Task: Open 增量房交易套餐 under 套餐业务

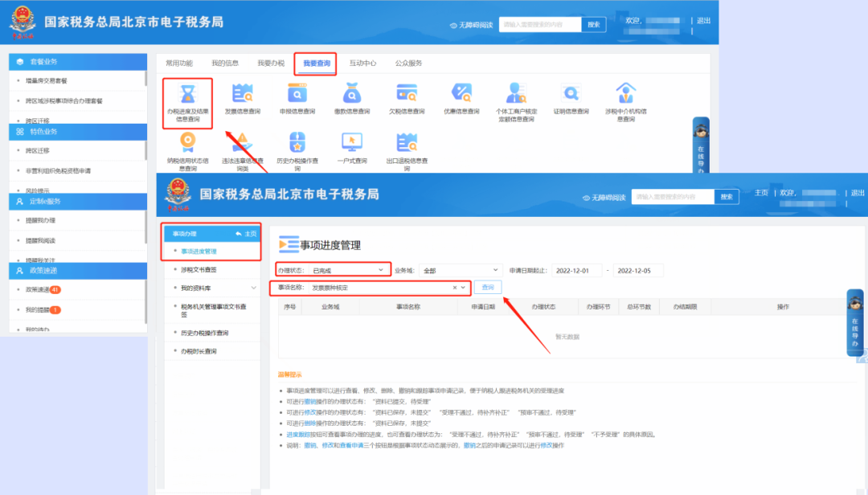Action: [x=47, y=81]
